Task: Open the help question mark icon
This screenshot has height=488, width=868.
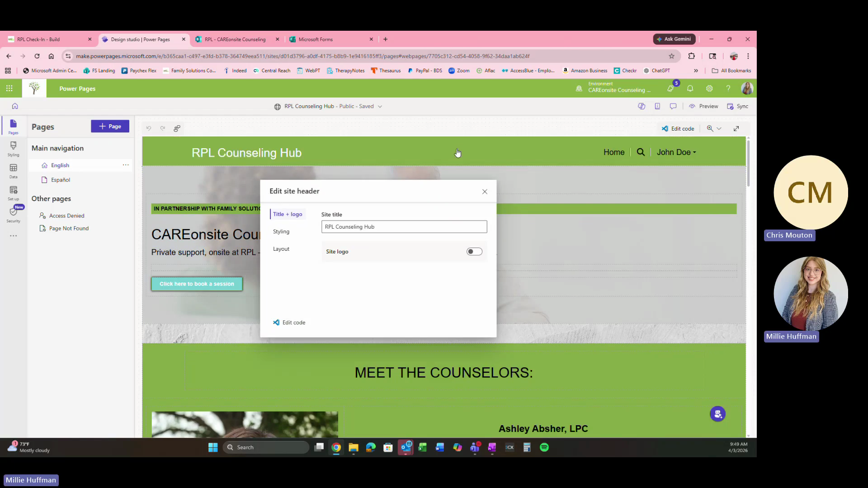Action: (x=728, y=89)
